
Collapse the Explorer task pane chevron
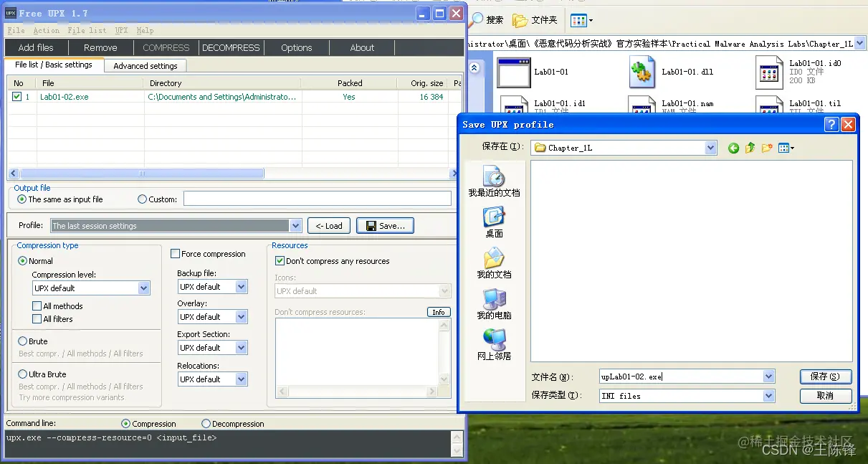(474, 67)
